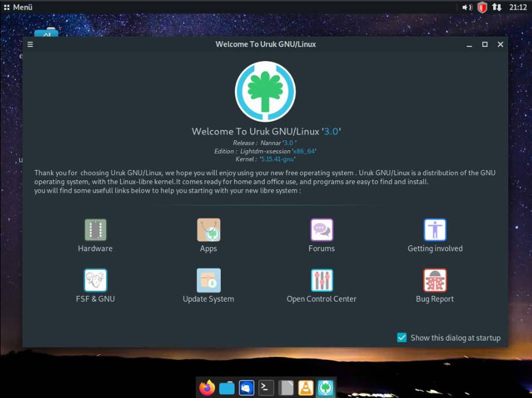Click the 'x86_64' edition text
532x398 pixels.
coord(304,151)
